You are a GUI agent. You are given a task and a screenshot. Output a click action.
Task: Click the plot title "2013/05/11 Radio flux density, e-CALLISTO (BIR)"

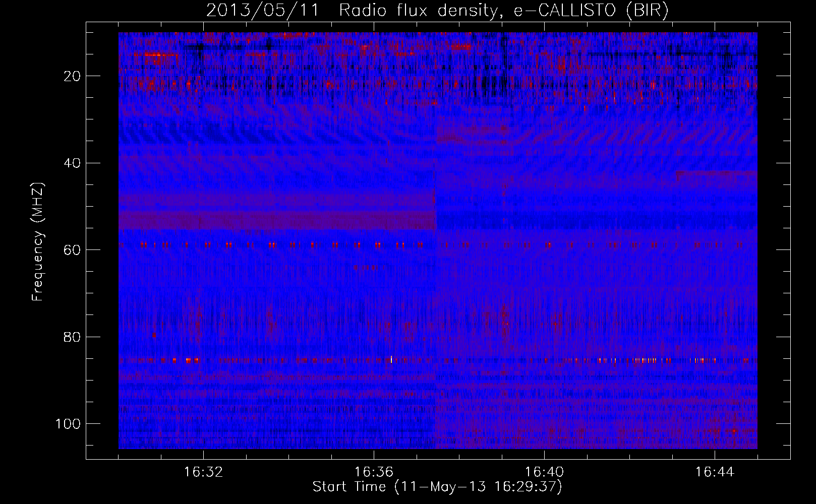tap(437, 11)
